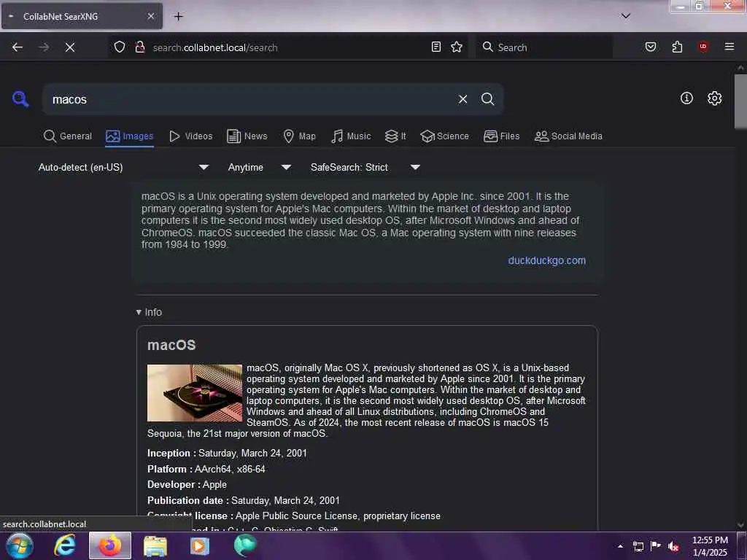This screenshot has width=747, height=560.
Task: Open the Files category tab
Action: (x=502, y=136)
